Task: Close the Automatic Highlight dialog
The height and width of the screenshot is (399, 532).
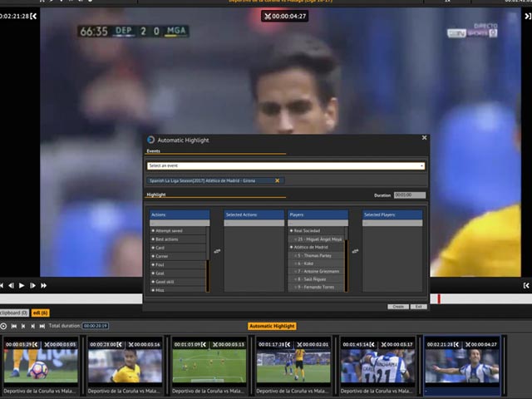Action: click(x=424, y=138)
